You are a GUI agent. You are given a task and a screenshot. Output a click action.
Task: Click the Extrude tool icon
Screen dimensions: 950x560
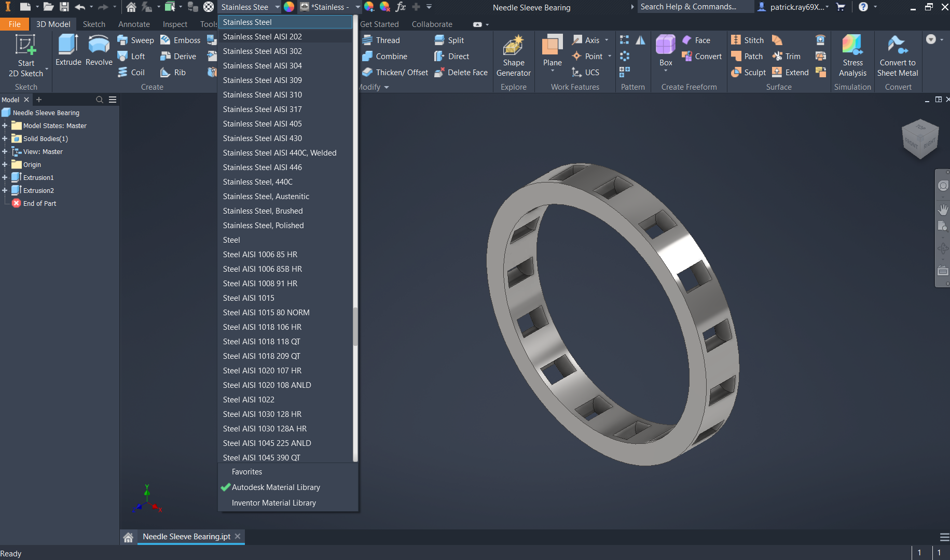[x=68, y=45]
